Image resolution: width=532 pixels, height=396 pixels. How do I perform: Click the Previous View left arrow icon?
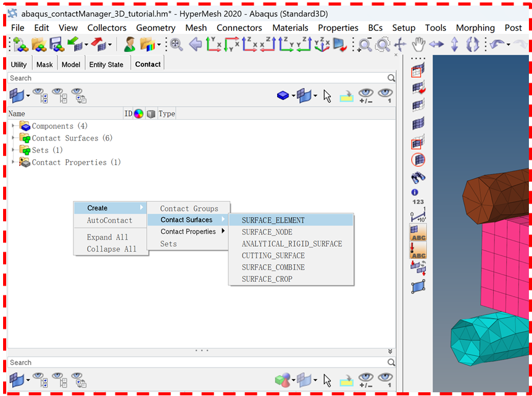click(196, 44)
